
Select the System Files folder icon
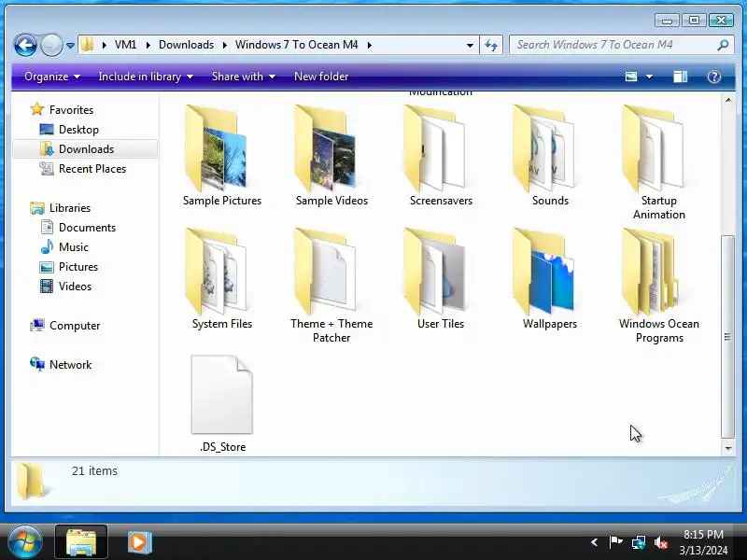click(217, 272)
